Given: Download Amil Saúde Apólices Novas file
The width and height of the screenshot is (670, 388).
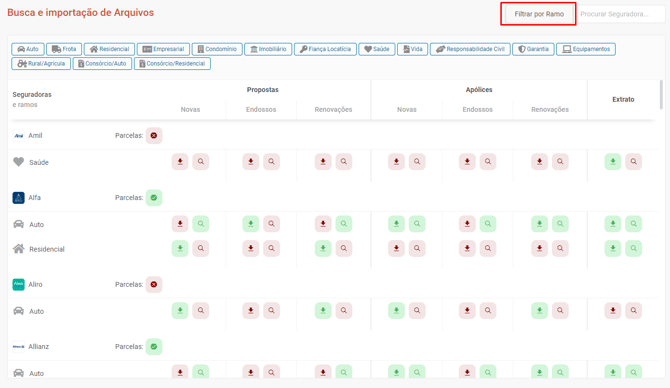Looking at the screenshot, I should click(396, 162).
